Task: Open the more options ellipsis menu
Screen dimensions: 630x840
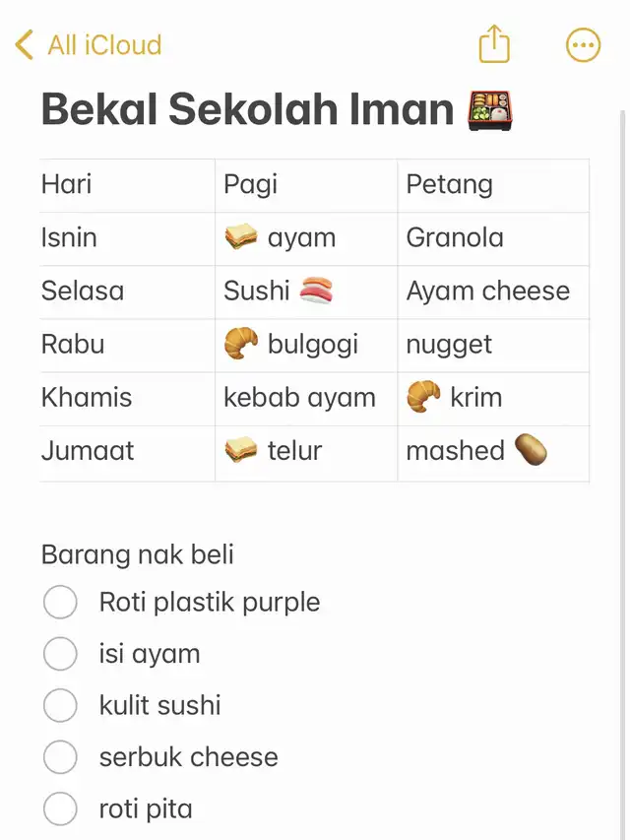Action: click(583, 45)
